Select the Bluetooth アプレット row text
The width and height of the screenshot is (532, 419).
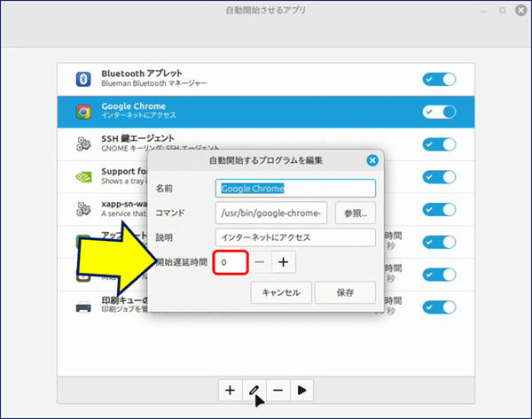click(142, 74)
